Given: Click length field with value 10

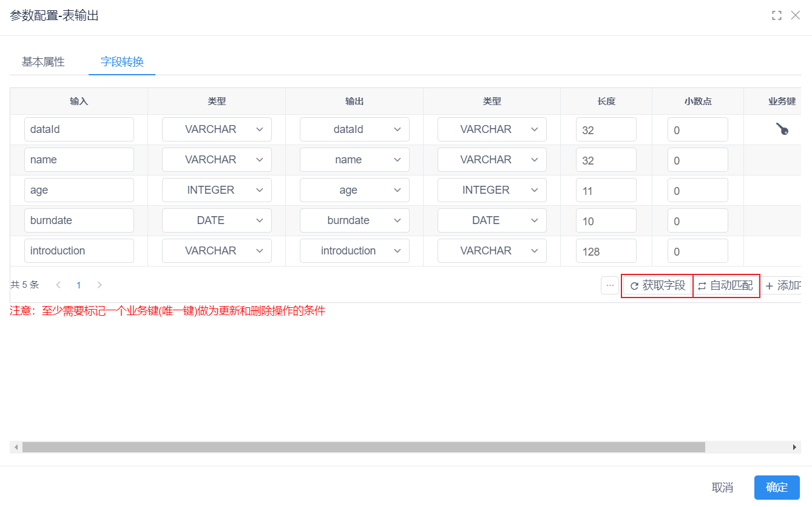Looking at the screenshot, I should 606,220.
